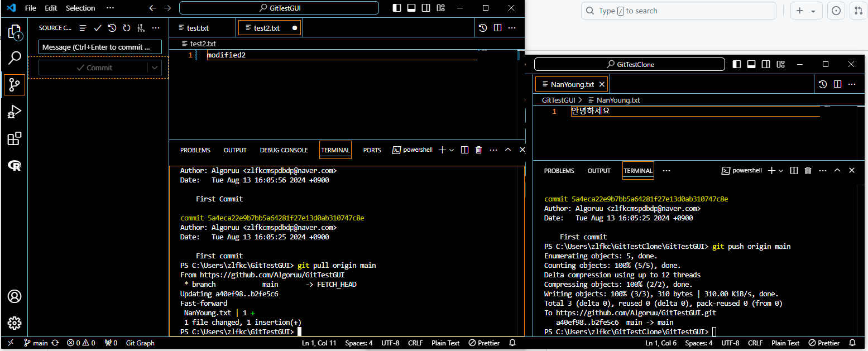Switch to DEBUG CONSOLE tab
This screenshot has width=868, height=351.
pyautogui.click(x=284, y=150)
